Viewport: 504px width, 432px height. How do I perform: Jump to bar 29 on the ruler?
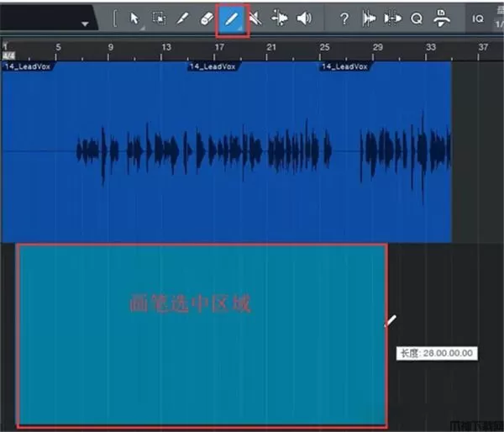tap(378, 48)
